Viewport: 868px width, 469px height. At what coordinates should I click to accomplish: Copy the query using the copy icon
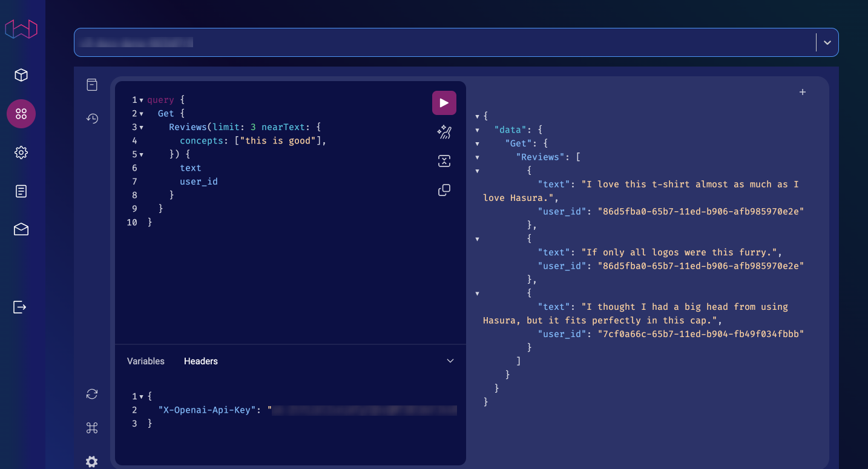pyautogui.click(x=444, y=190)
